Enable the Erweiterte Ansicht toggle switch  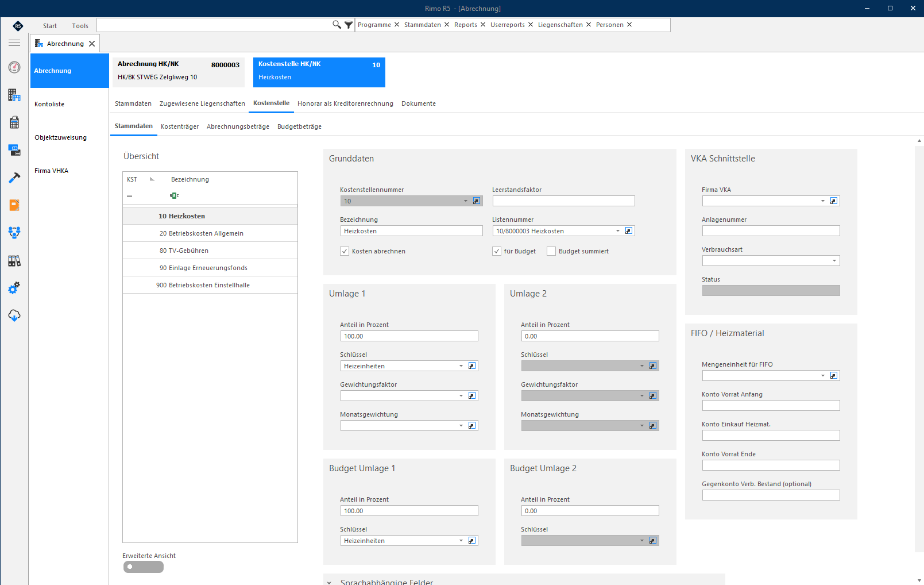pos(144,567)
